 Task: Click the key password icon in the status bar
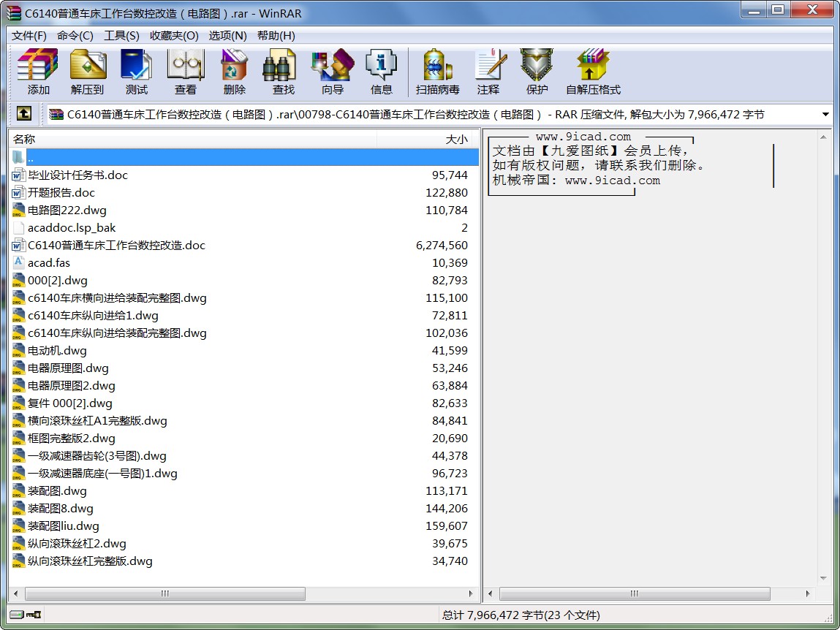[33, 615]
